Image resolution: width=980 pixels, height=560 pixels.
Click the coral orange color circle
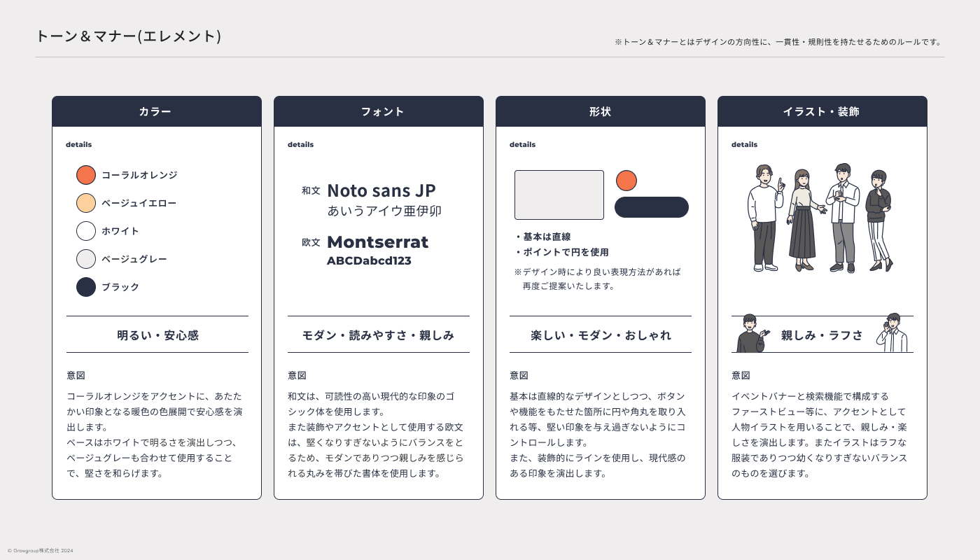(x=86, y=175)
